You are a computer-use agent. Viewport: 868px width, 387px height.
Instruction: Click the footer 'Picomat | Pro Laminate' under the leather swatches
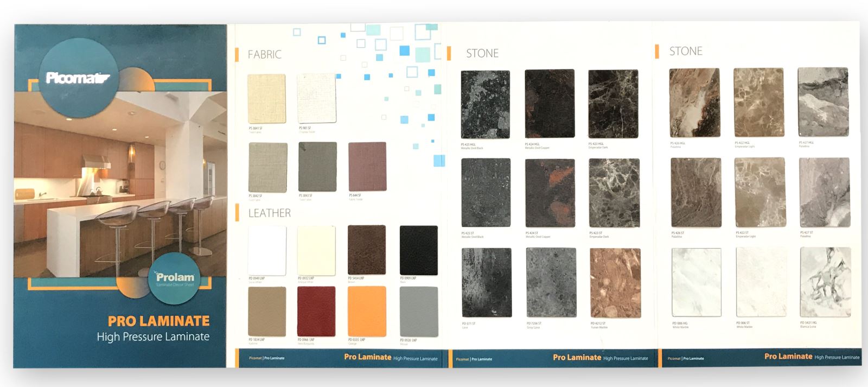point(266,358)
